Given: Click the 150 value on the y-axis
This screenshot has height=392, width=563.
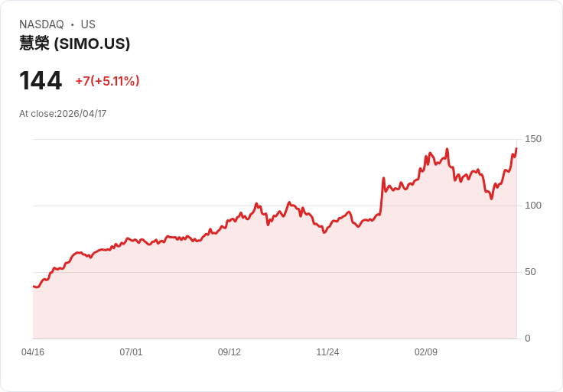Looking at the screenshot, I should coord(533,139).
